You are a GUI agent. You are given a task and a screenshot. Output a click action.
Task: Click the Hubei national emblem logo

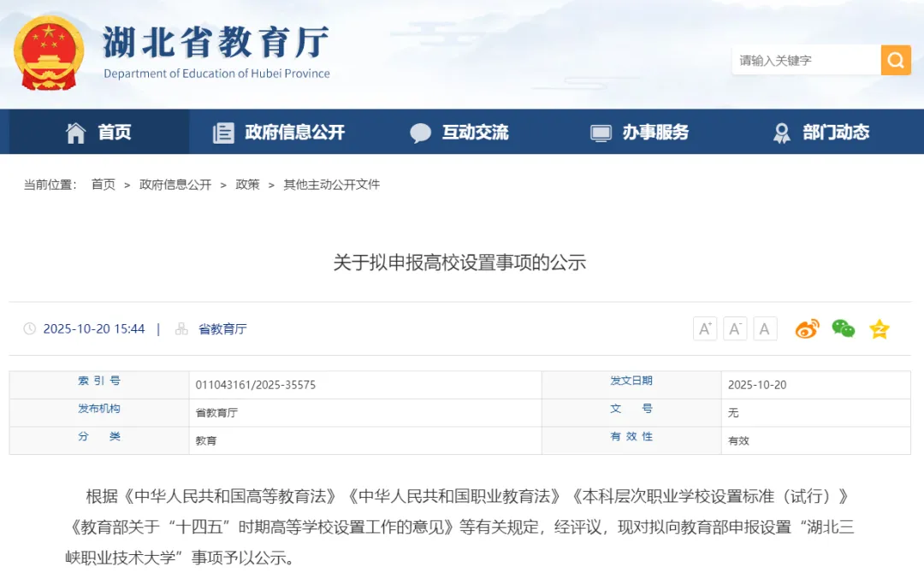(49, 53)
